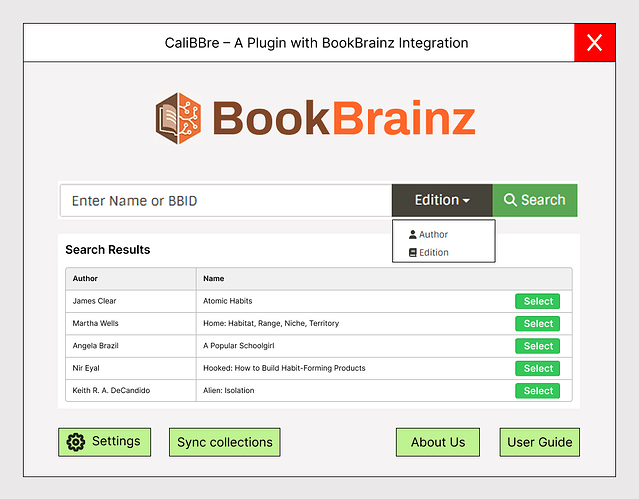Click the James Clear author cell

tap(131, 301)
